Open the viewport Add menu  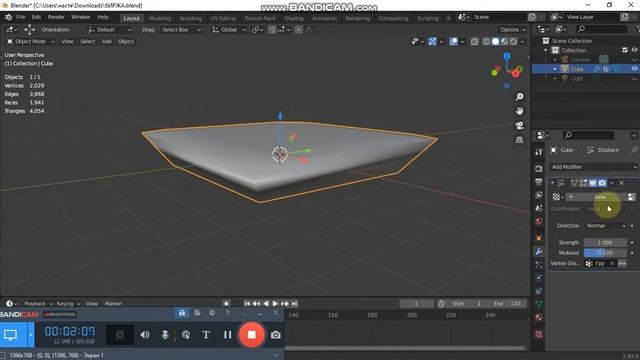[107, 42]
